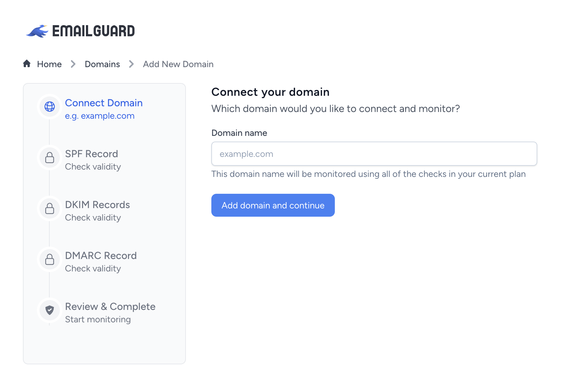Click the EmailGuard bird logo icon
Image resolution: width=585 pixels, height=392 pixels.
pyautogui.click(x=37, y=31)
